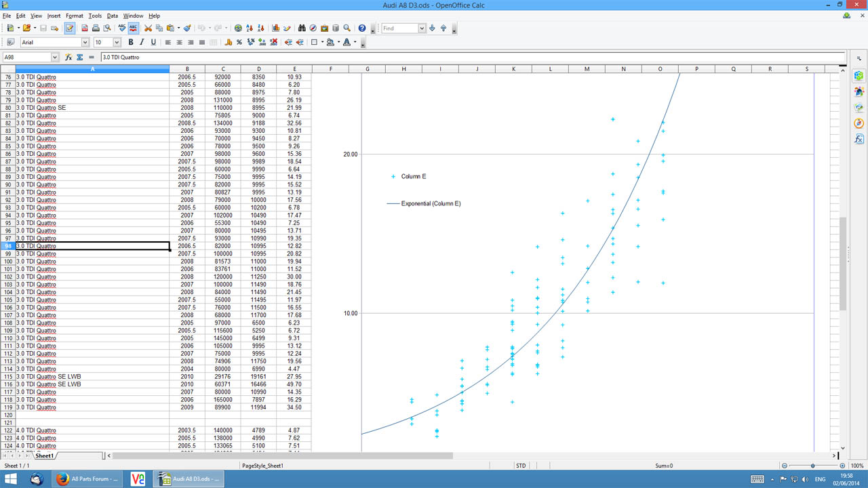Open Find & Replace binoculars icon

tap(302, 28)
